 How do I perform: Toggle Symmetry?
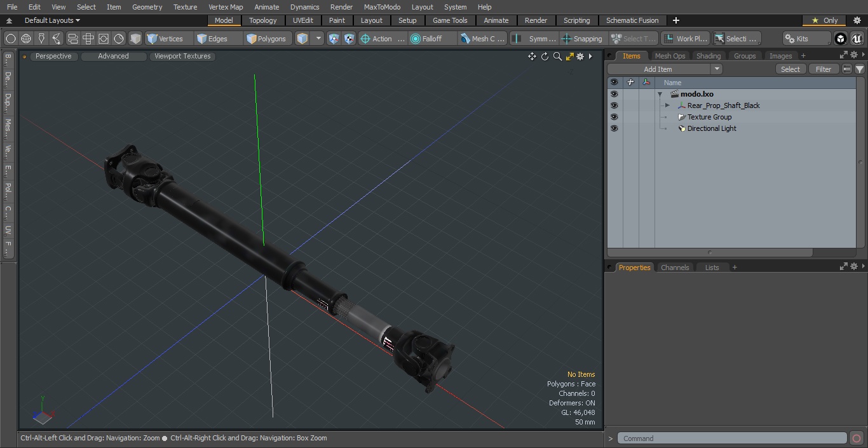pyautogui.click(x=534, y=39)
